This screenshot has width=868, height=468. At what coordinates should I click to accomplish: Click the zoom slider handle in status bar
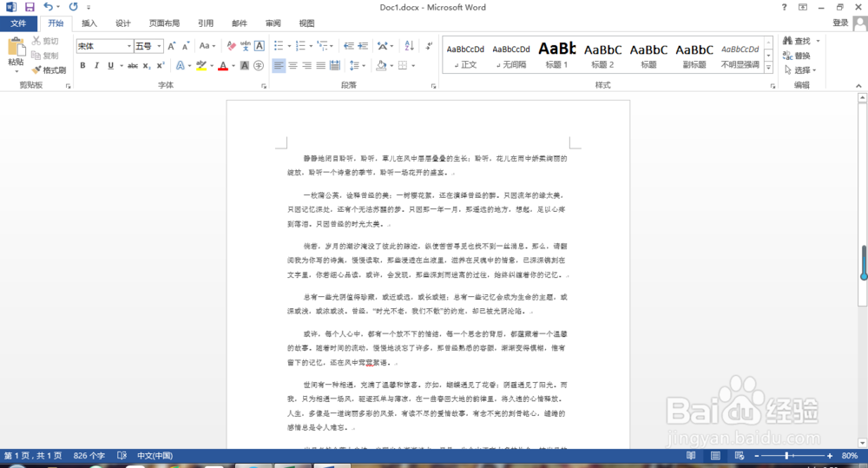point(786,455)
